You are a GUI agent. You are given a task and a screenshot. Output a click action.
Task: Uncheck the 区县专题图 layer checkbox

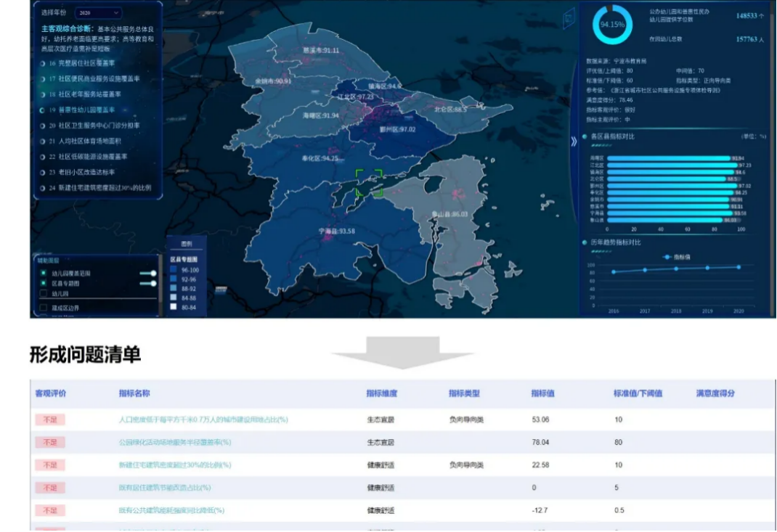click(44, 283)
